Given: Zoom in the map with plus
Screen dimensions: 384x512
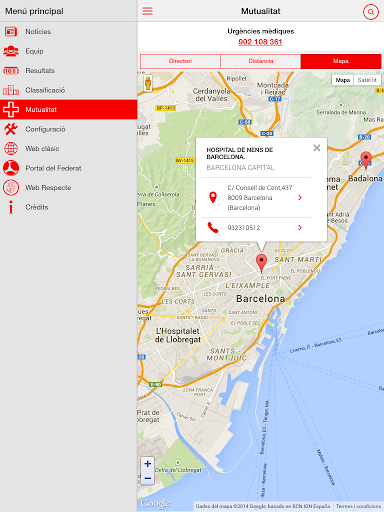Looking at the screenshot, I should [148, 464].
